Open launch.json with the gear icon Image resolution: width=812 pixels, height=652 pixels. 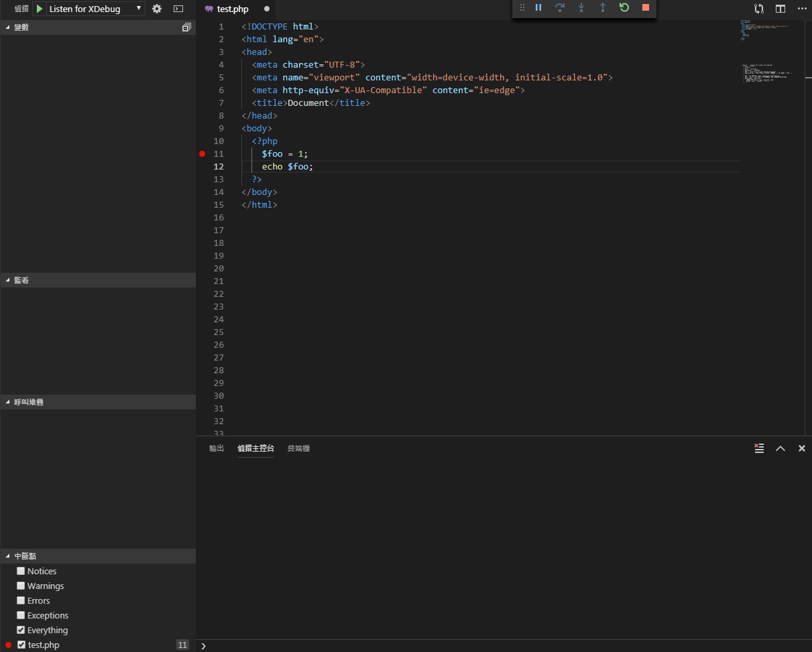coord(157,9)
